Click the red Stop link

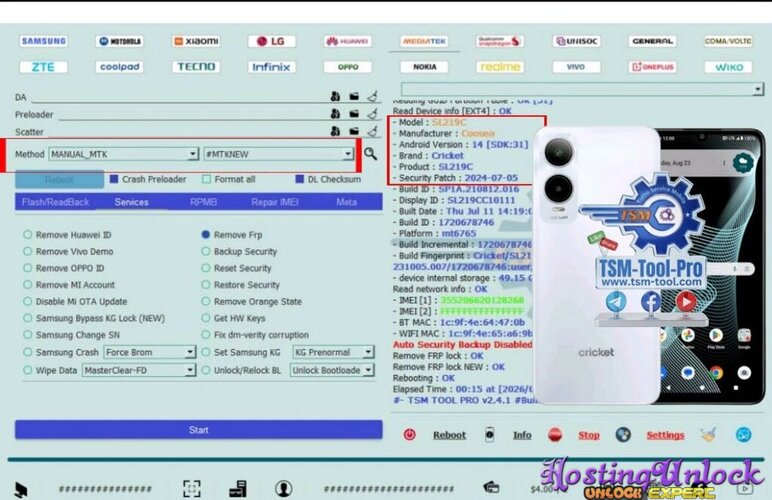tap(589, 435)
